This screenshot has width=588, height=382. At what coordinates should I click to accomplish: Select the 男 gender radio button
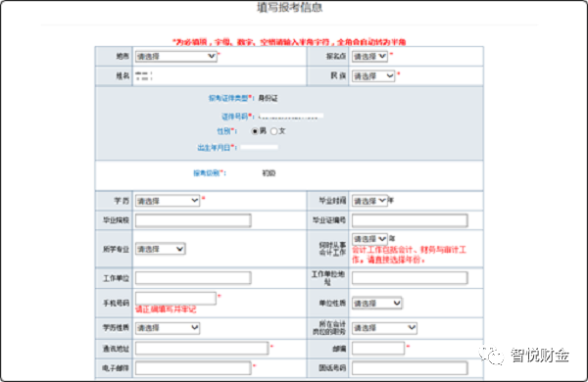click(x=255, y=131)
